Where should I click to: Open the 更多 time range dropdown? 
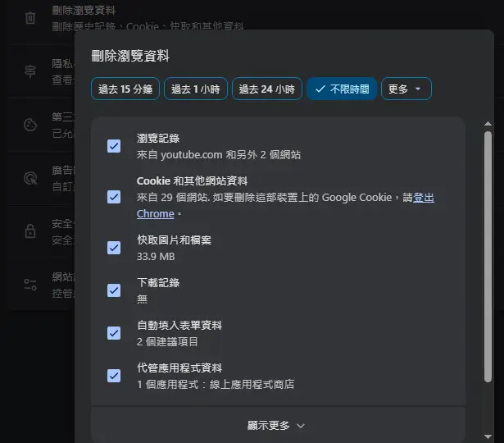pyautogui.click(x=406, y=89)
